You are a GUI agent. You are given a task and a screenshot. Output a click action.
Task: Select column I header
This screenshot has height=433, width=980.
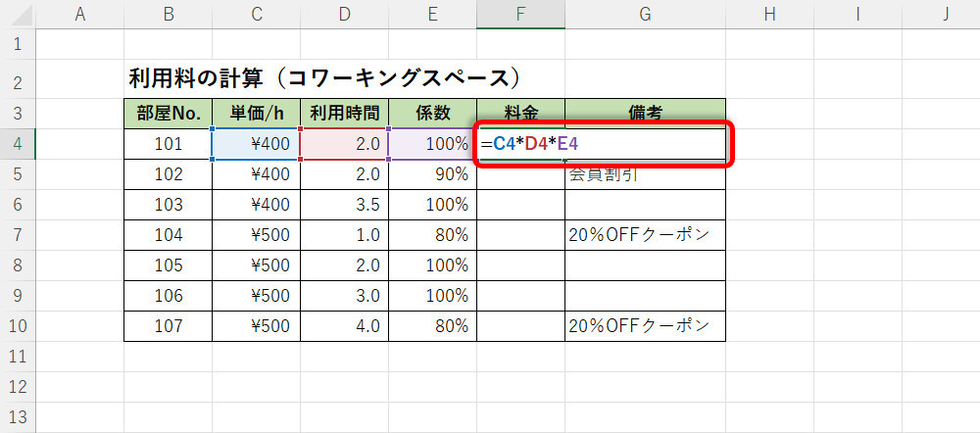pyautogui.click(x=857, y=15)
